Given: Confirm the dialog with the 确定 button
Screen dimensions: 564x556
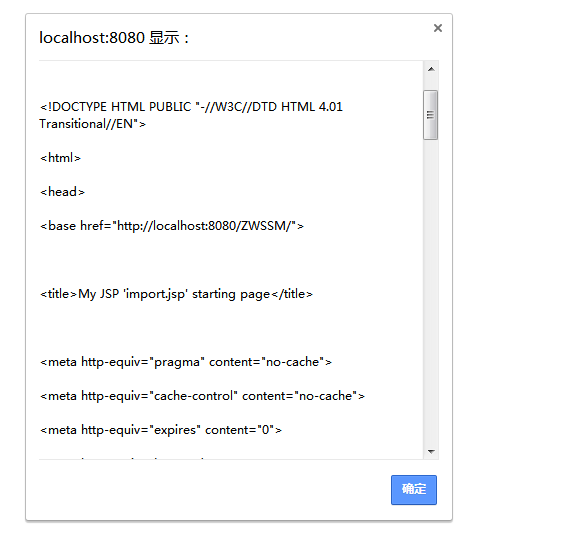Looking at the screenshot, I should [x=414, y=489].
